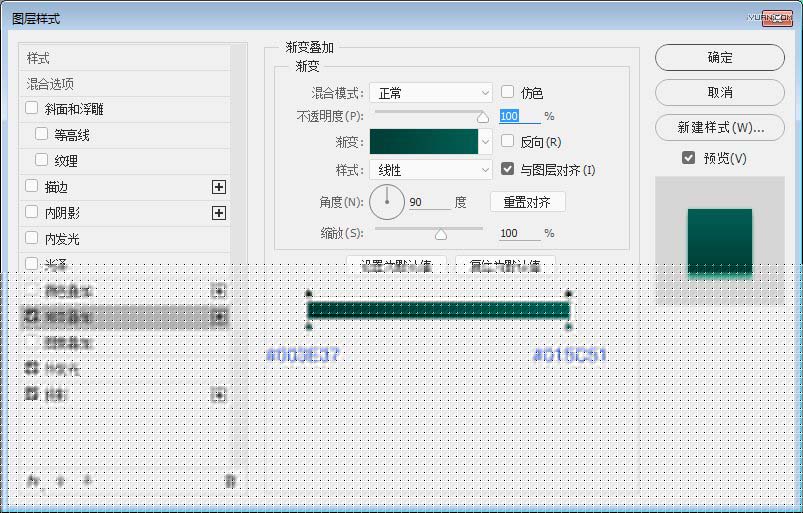Click the angle dial control
Screen dimensions: 803x513
pyautogui.click(x=386, y=202)
